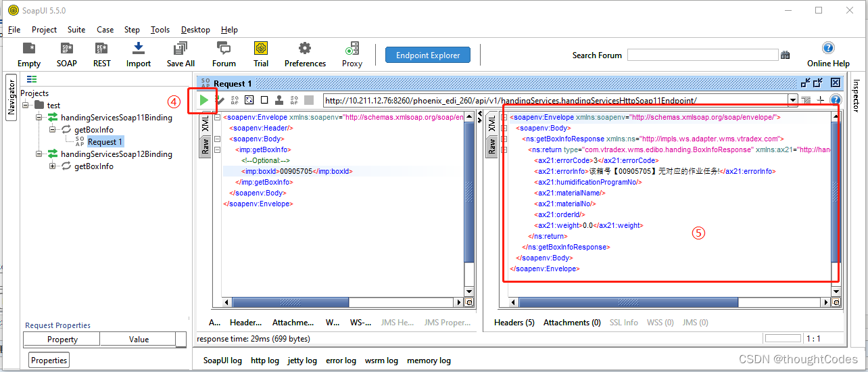Submit the request with green play button
868x372 pixels.
pos(204,100)
